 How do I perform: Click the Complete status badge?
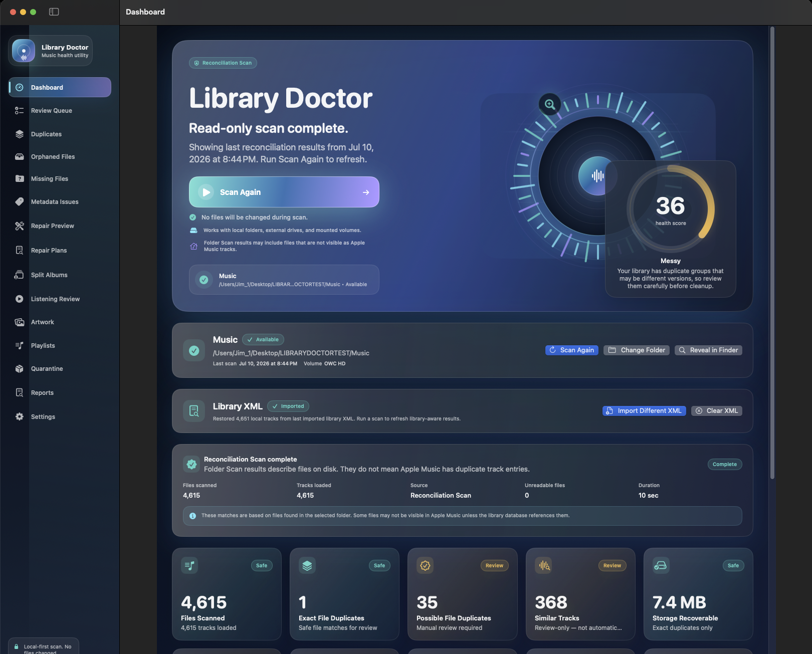[x=725, y=464]
